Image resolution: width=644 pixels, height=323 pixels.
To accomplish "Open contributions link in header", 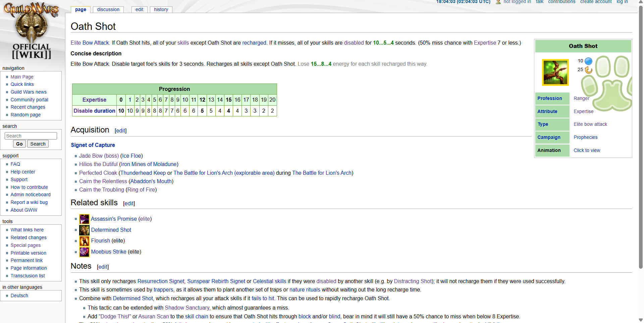I will pos(561,2).
